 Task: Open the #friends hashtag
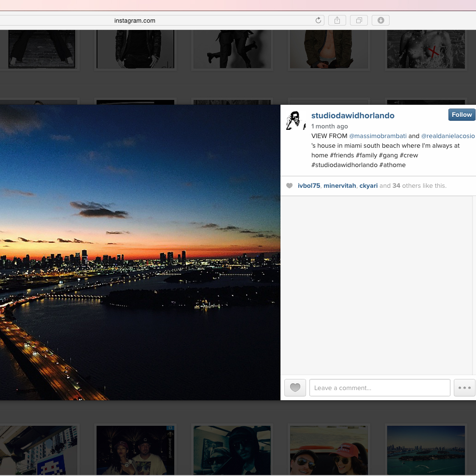[342, 155]
